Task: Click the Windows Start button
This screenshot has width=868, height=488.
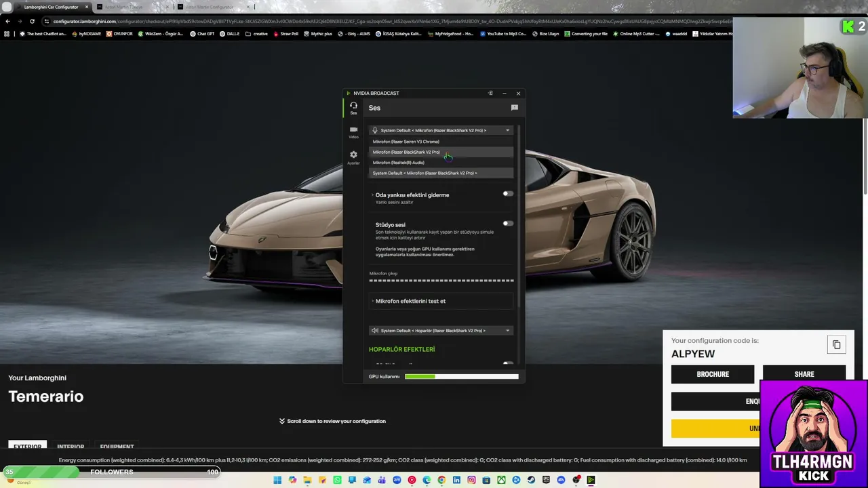Action: pyautogui.click(x=277, y=480)
